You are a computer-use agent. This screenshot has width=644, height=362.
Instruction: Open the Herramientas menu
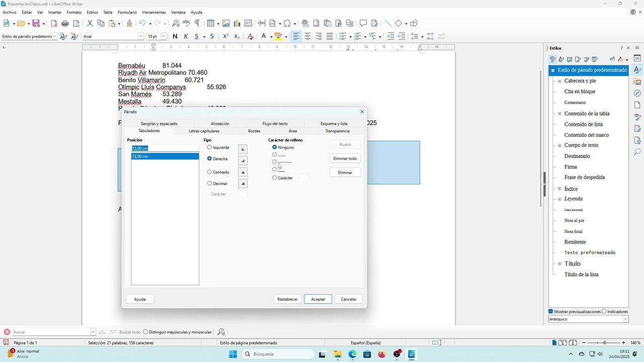[154, 12]
